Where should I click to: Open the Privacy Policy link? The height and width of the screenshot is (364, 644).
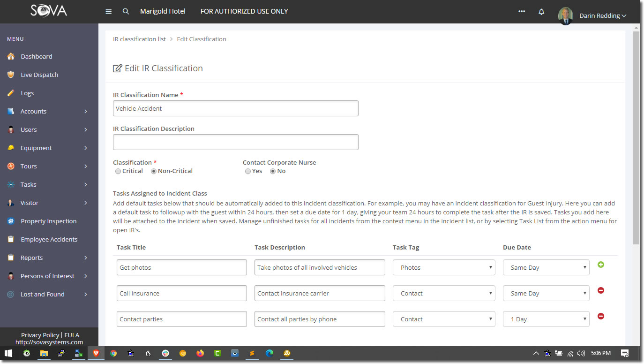click(40, 335)
